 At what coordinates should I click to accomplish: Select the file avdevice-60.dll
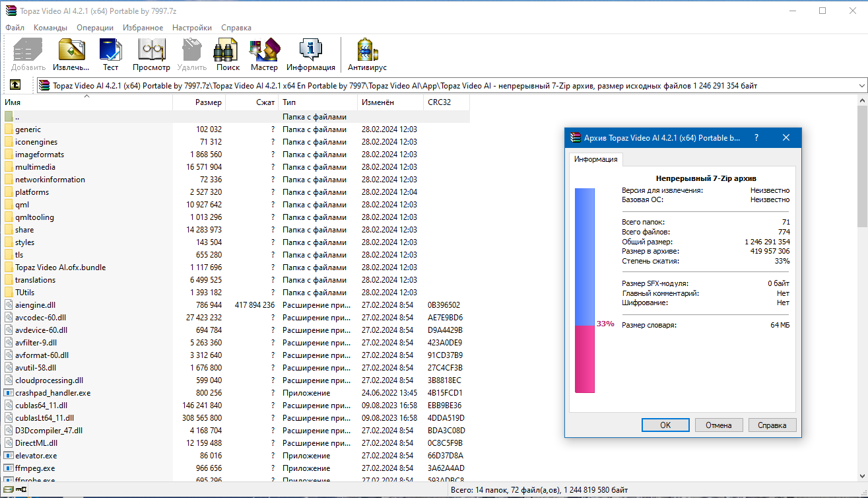click(x=41, y=330)
